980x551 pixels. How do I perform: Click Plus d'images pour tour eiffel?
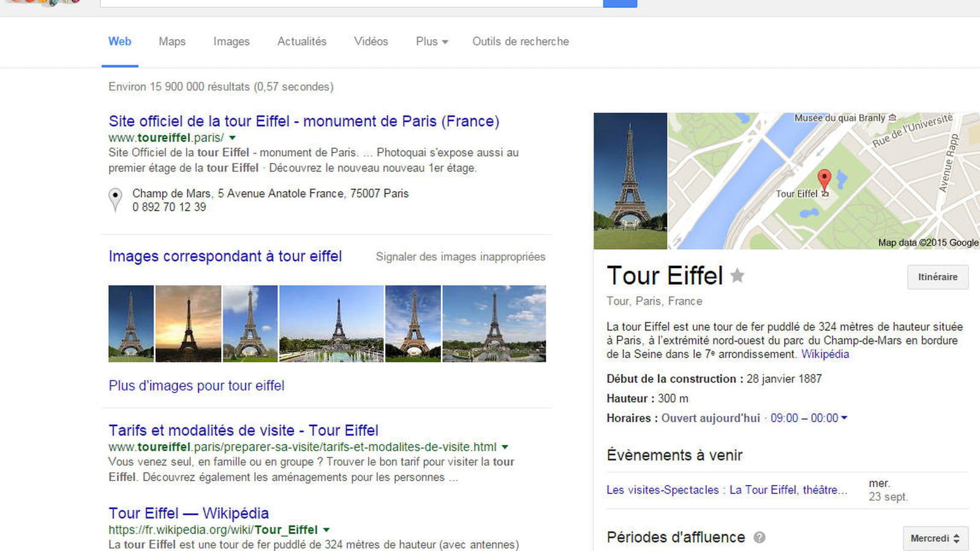pos(196,386)
